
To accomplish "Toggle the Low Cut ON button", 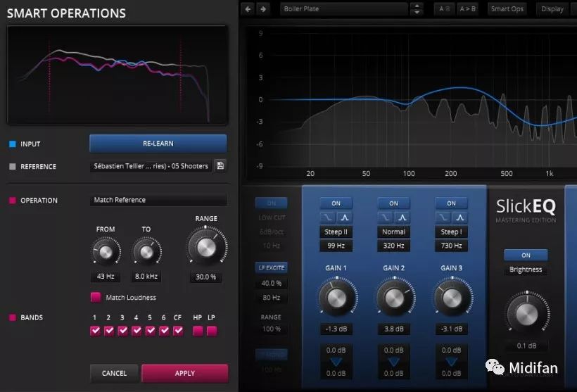I will (271, 203).
